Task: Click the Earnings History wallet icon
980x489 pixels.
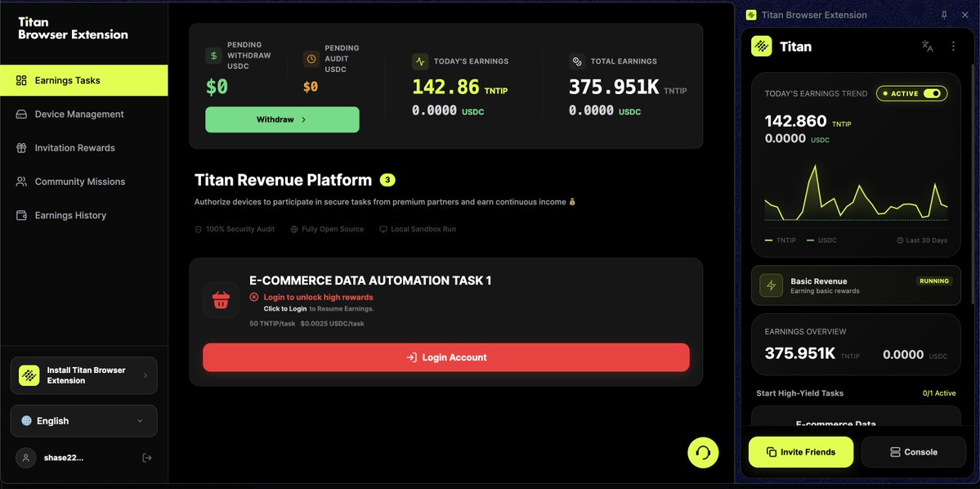Action: 21,216
